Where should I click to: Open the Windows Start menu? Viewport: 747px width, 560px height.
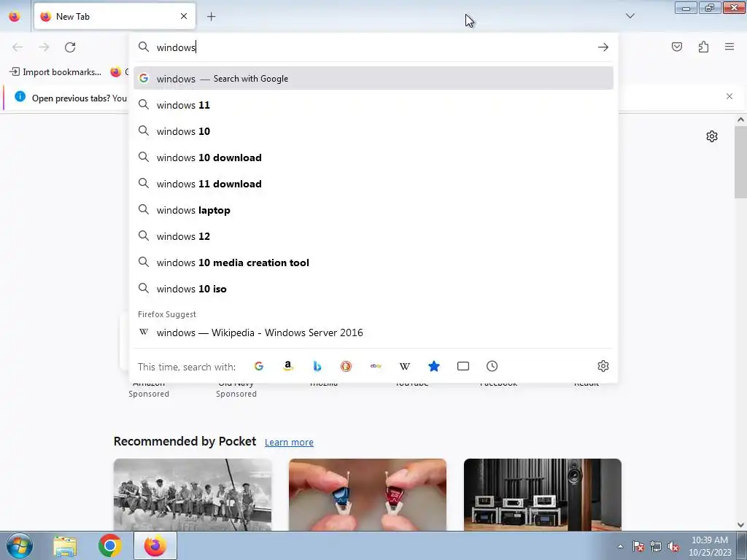click(x=20, y=545)
